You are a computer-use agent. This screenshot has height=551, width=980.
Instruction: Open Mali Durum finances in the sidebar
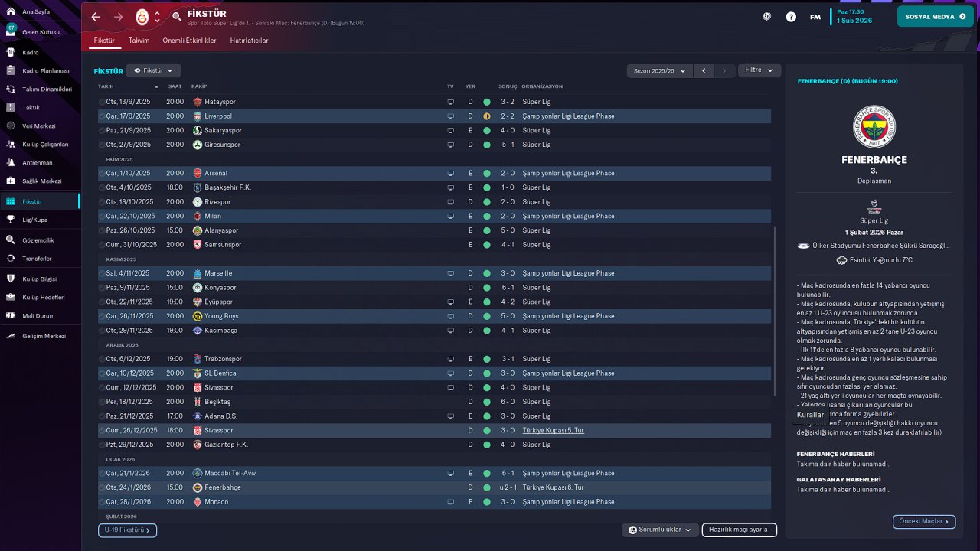click(40, 315)
